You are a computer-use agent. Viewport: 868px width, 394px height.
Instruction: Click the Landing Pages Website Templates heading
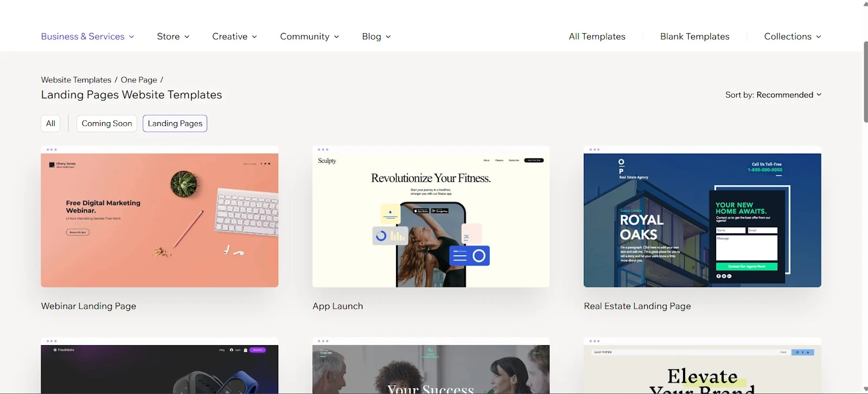pyautogui.click(x=131, y=94)
